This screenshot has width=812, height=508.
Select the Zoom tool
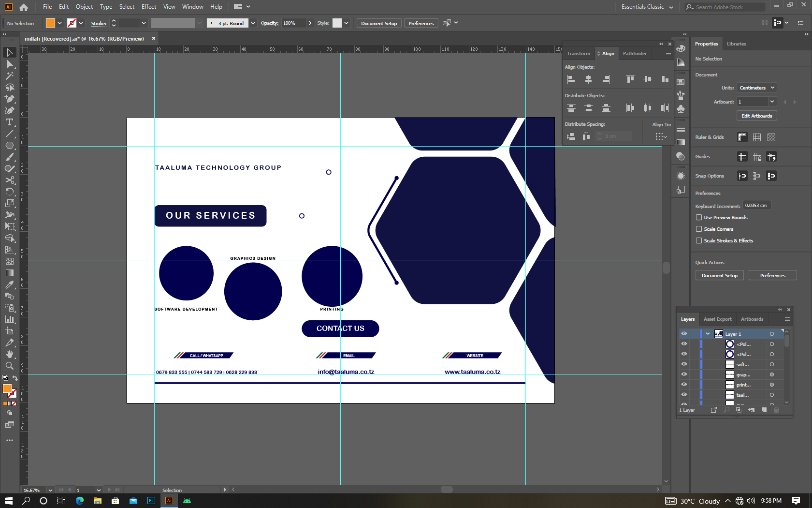10,366
